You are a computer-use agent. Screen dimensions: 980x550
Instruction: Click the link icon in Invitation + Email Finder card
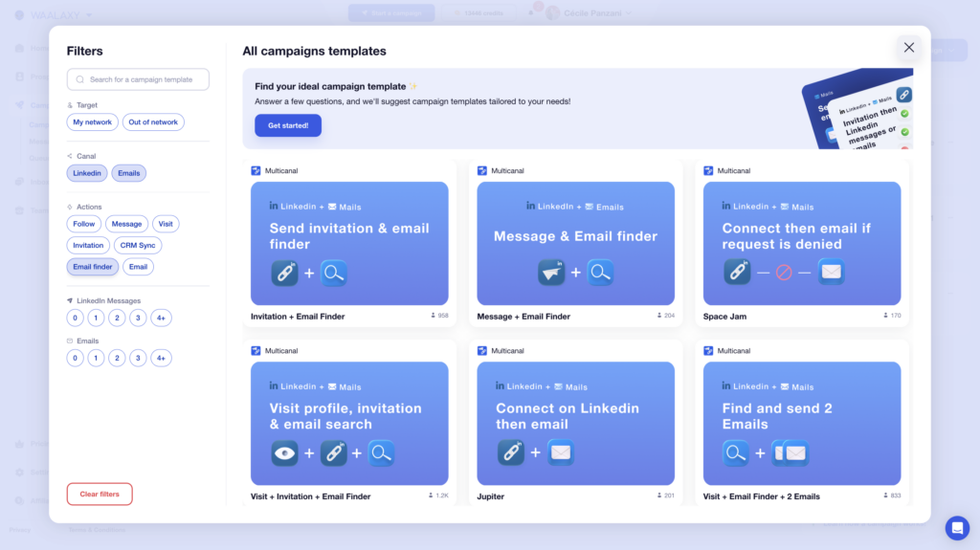pos(285,274)
